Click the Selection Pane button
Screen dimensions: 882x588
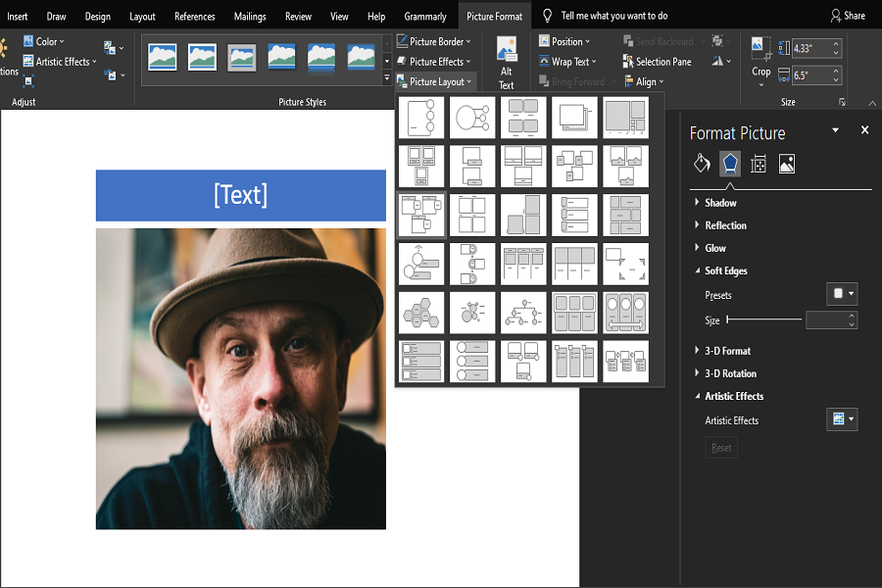(659, 61)
